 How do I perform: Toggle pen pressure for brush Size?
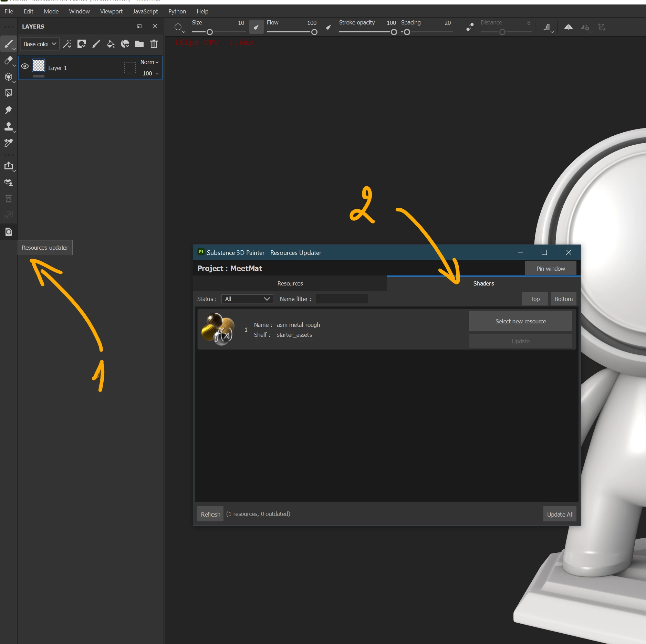pos(256,27)
